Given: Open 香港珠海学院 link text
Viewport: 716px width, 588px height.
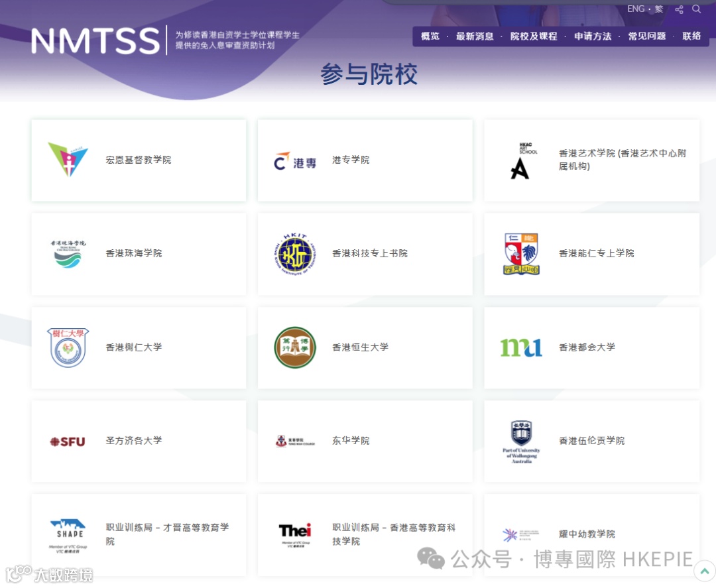Looking at the screenshot, I should tap(134, 253).
